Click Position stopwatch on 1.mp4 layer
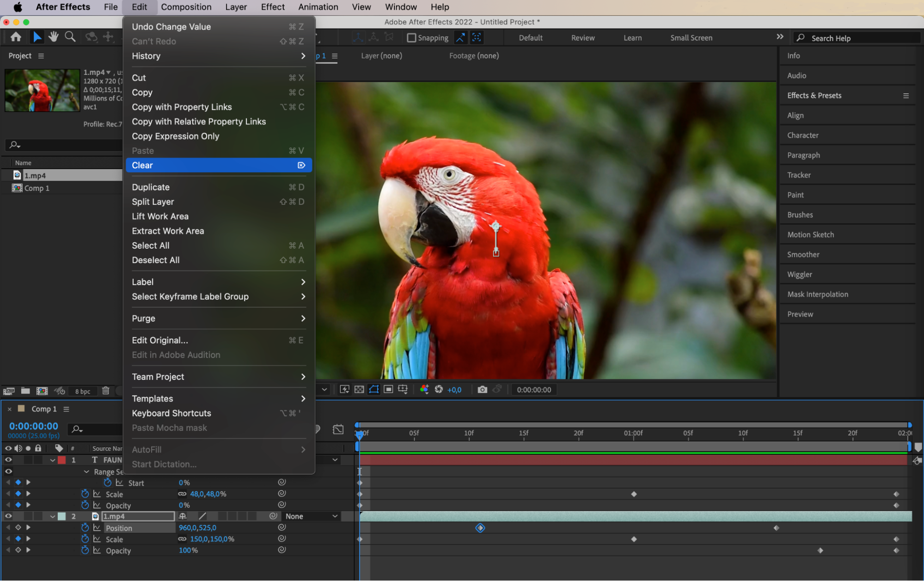The height and width of the screenshot is (581, 924). click(x=85, y=528)
